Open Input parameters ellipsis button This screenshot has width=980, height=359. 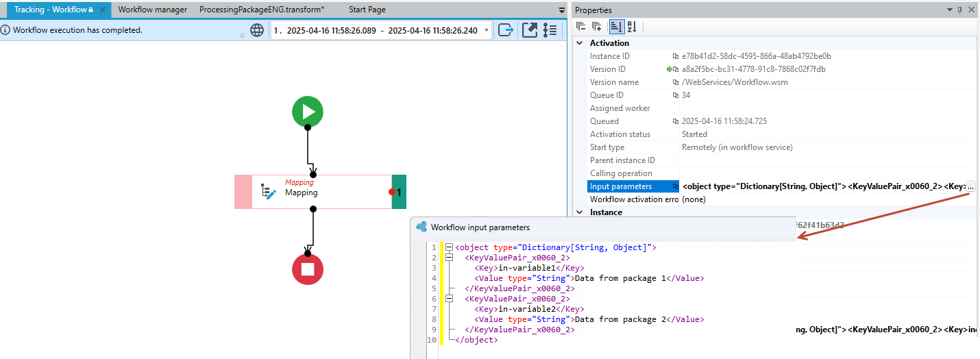pyautogui.click(x=970, y=186)
